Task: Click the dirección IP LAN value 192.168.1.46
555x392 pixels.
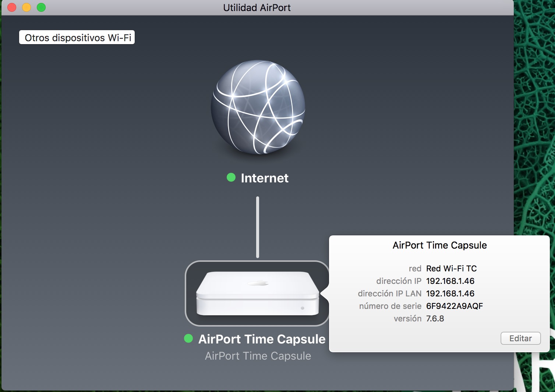Action: pos(450,293)
